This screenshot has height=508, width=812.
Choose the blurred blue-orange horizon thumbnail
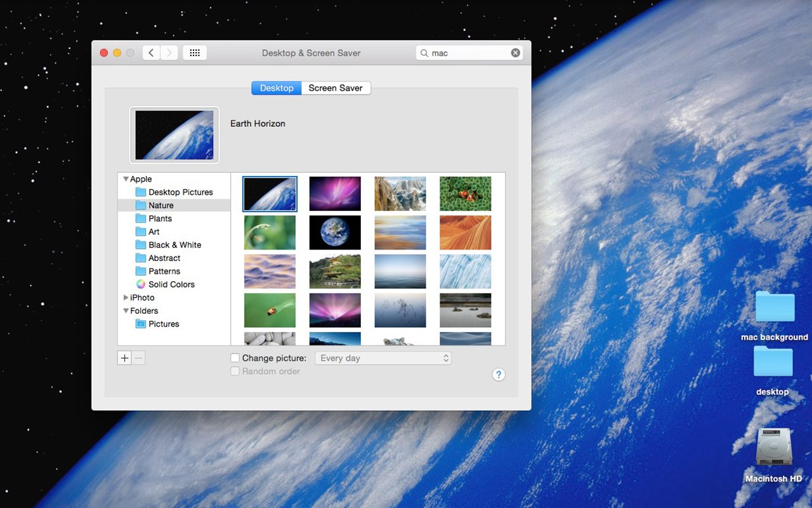tap(400, 232)
